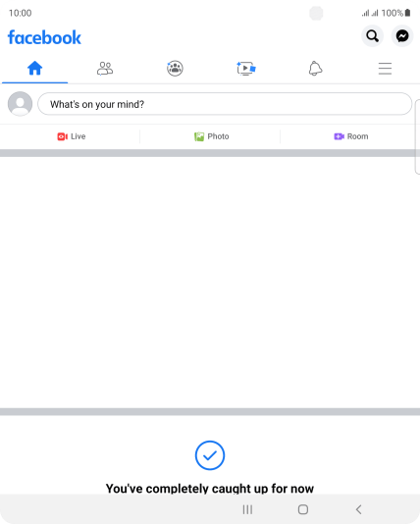This screenshot has height=524, width=420.
Task: Open the Watch video tab icon
Action: (246, 69)
